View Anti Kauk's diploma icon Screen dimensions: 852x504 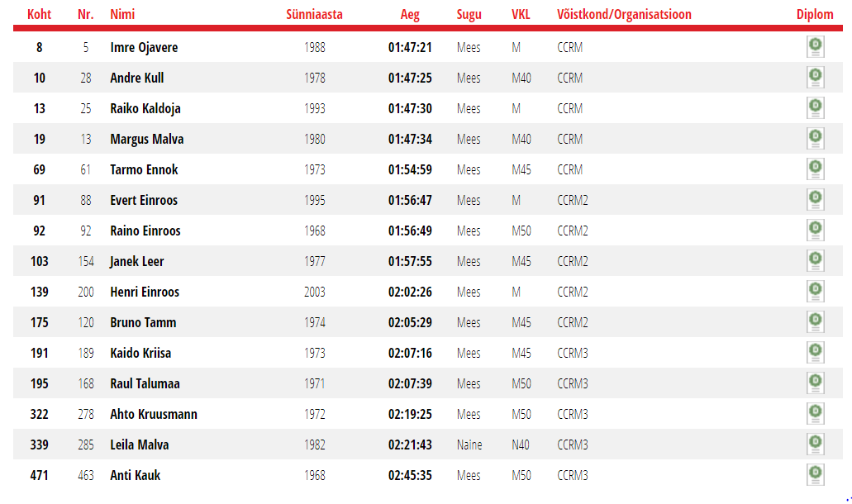click(815, 475)
